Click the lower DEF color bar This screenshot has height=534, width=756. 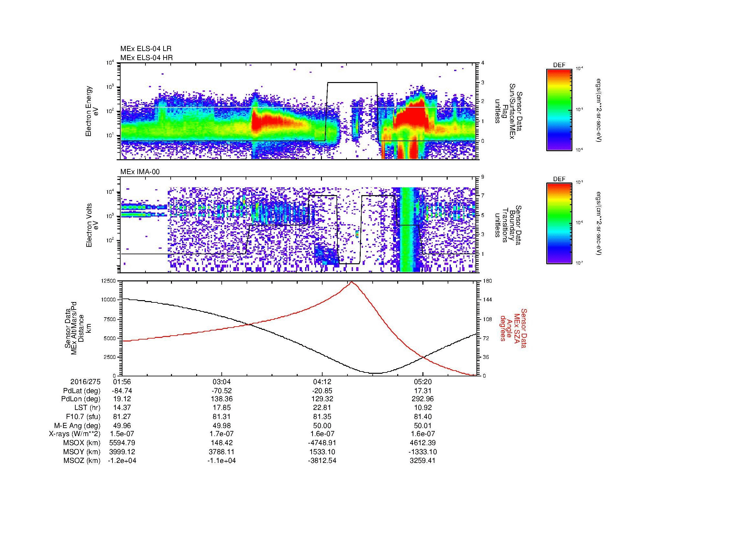point(559,224)
